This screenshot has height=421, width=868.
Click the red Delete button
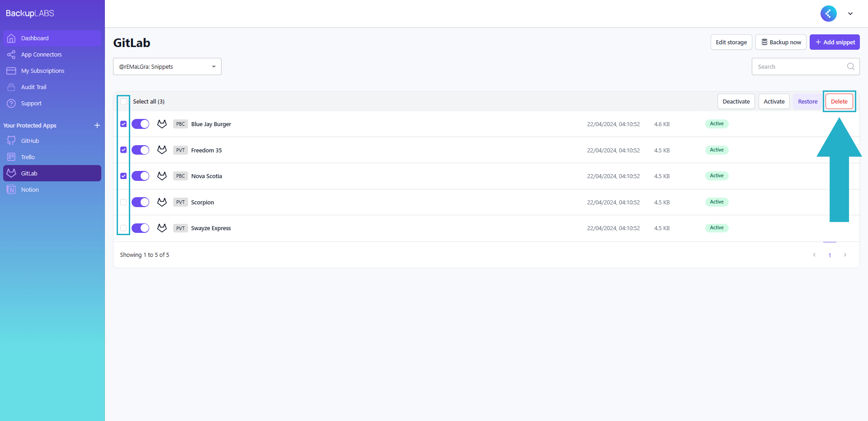(839, 102)
